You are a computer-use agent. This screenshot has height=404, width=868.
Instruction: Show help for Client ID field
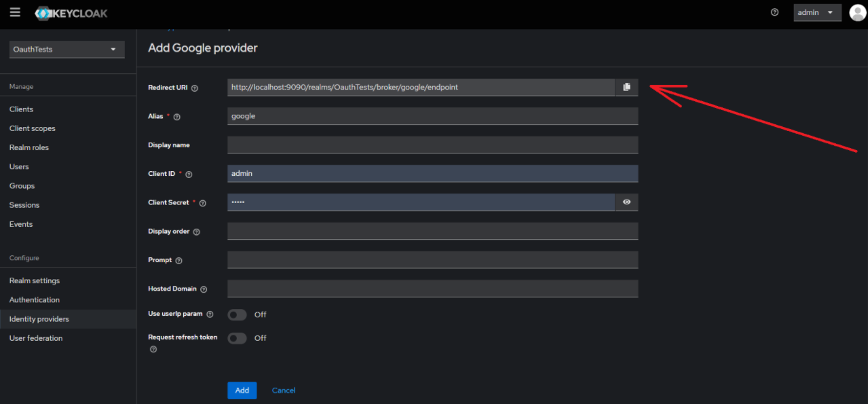(x=189, y=175)
